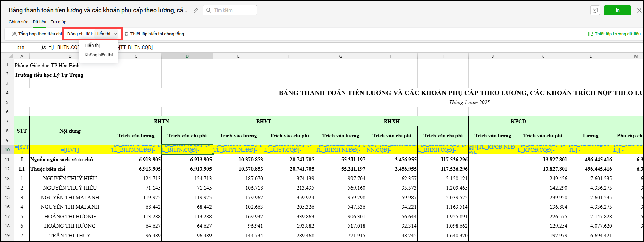644x242 pixels.
Task: Open the Trợ giúp menu
Action: point(58,22)
